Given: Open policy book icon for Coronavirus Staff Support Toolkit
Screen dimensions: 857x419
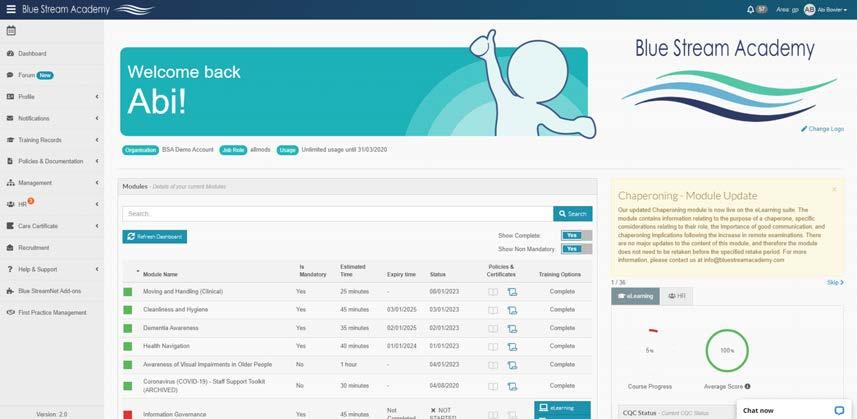Looking at the screenshot, I should coord(493,386).
